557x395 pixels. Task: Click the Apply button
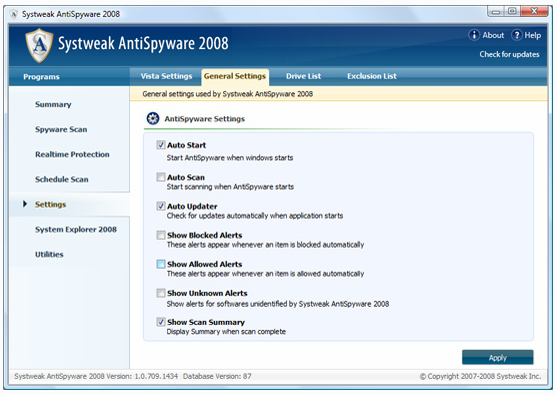tap(497, 357)
